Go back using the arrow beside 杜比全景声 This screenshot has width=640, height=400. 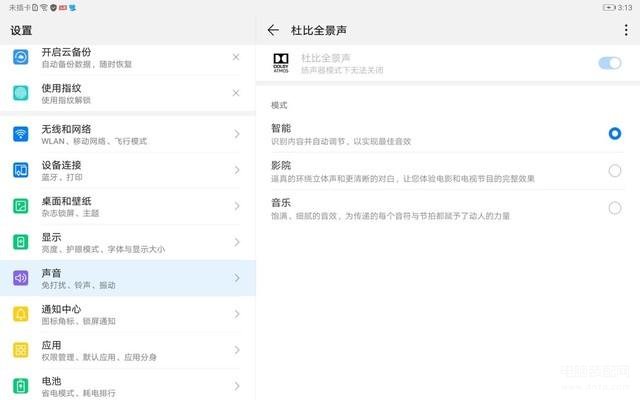(x=273, y=30)
